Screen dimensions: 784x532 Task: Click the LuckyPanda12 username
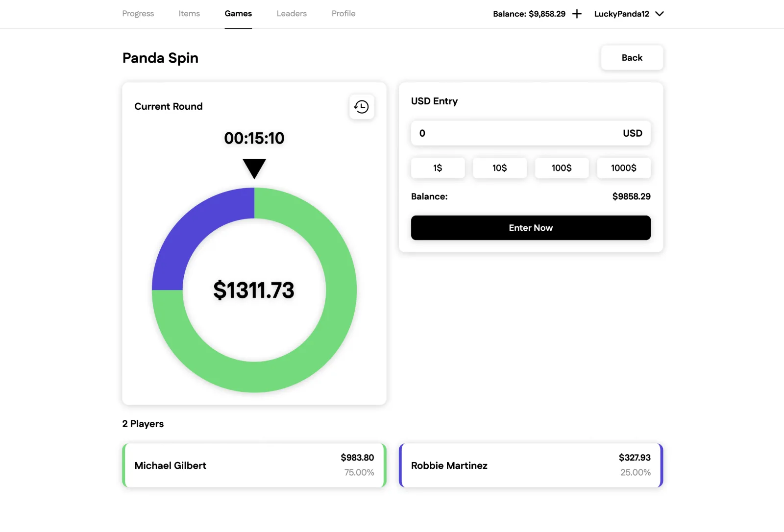click(x=622, y=14)
